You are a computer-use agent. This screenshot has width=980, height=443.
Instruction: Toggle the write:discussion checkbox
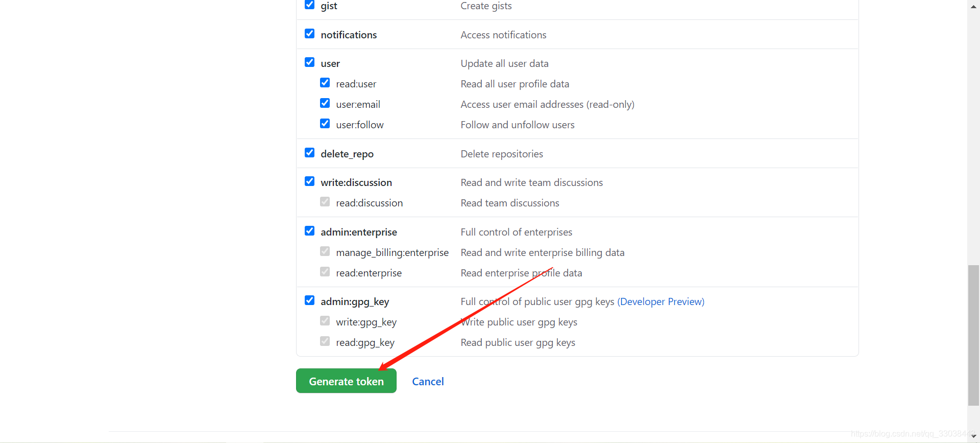point(309,181)
